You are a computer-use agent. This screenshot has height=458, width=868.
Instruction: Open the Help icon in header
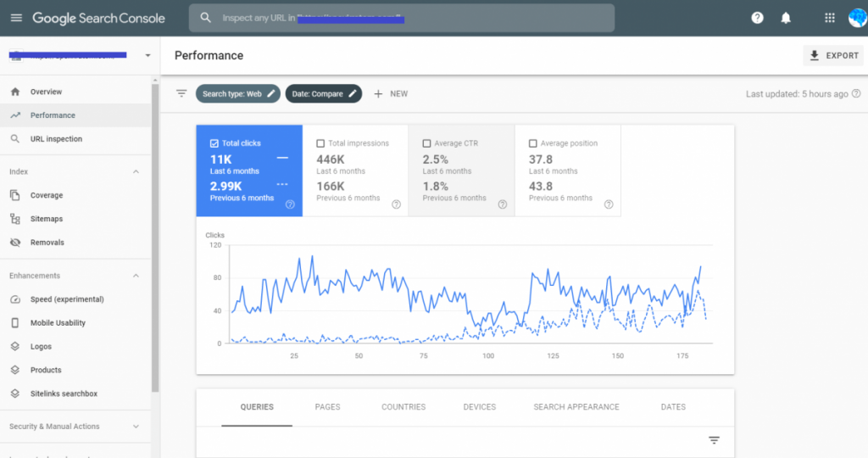coord(757,18)
